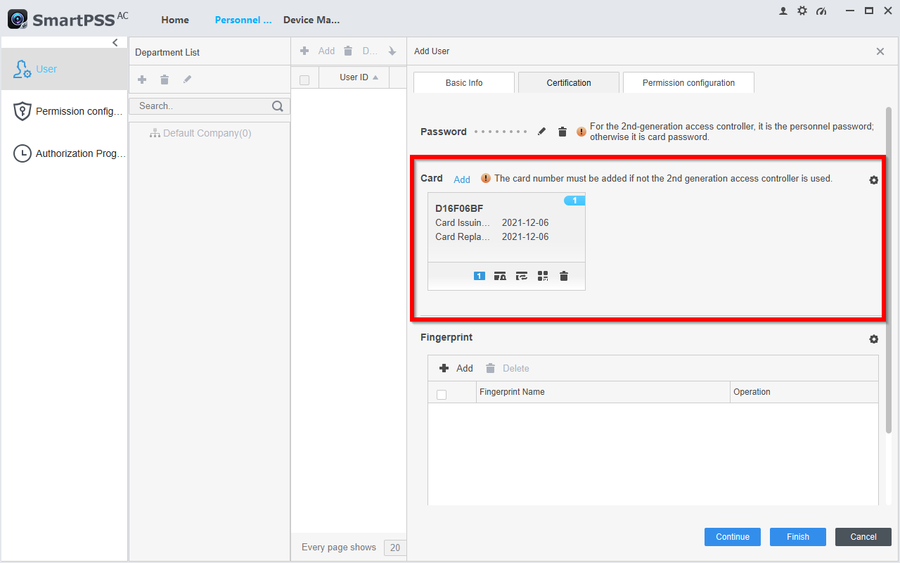Open the Card section gear settings
Image resolution: width=900 pixels, height=563 pixels.
point(873,180)
